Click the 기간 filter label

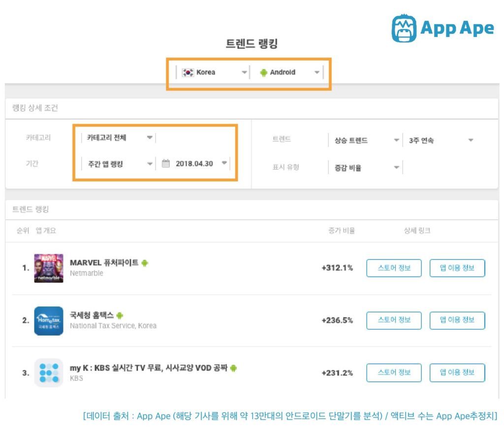point(32,163)
